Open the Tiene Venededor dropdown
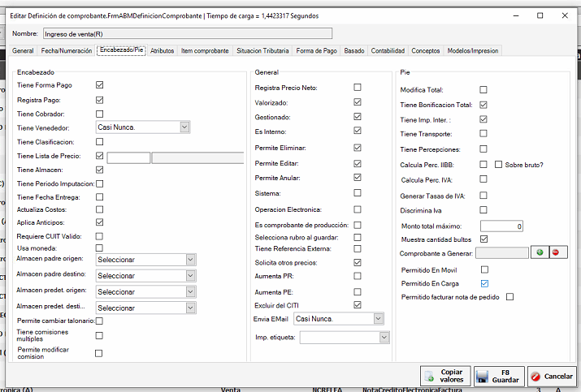Image resolution: width=581 pixels, height=392 pixels. [184, 127]
